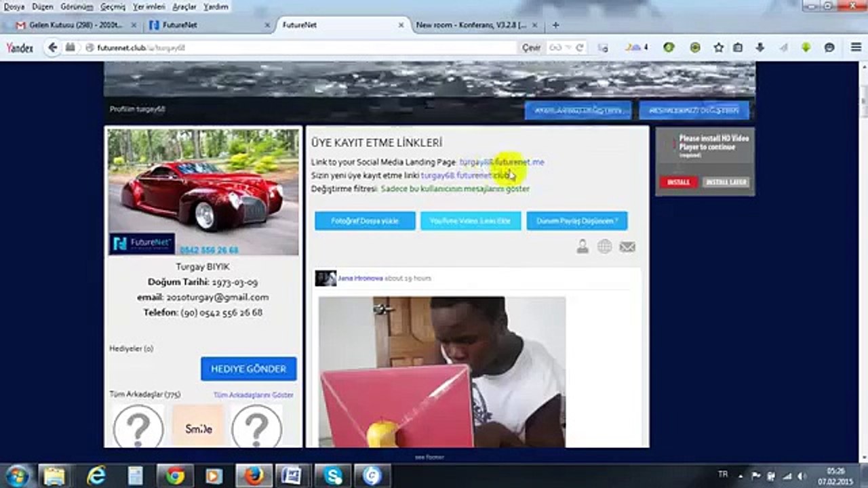Close the Gelen Kutusu Gmail tab
Image resolution: width=868 pixels, height=488 pixels.
(133, 25)
